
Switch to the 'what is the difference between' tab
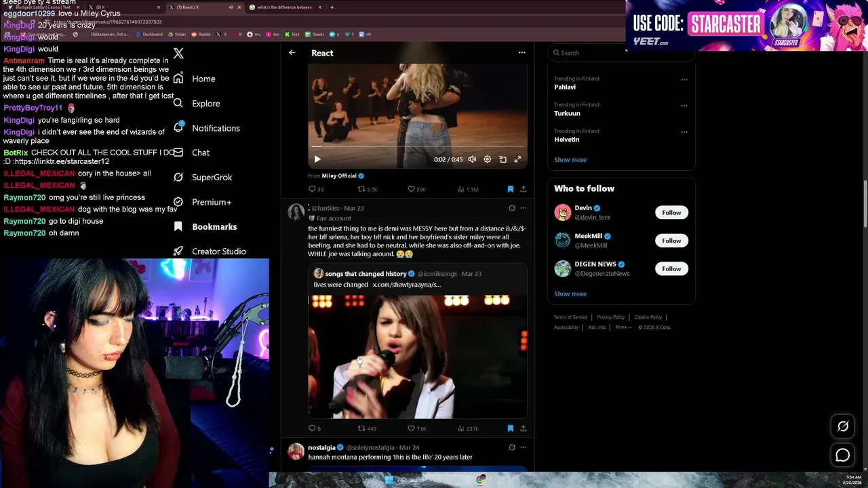(285, 7)
